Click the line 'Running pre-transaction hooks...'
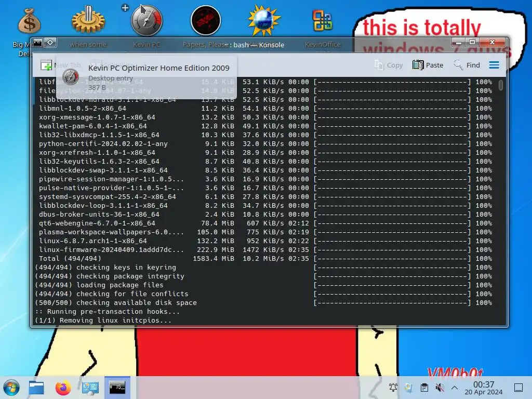This screenshot has width=532, height=399. click(113, 312)
